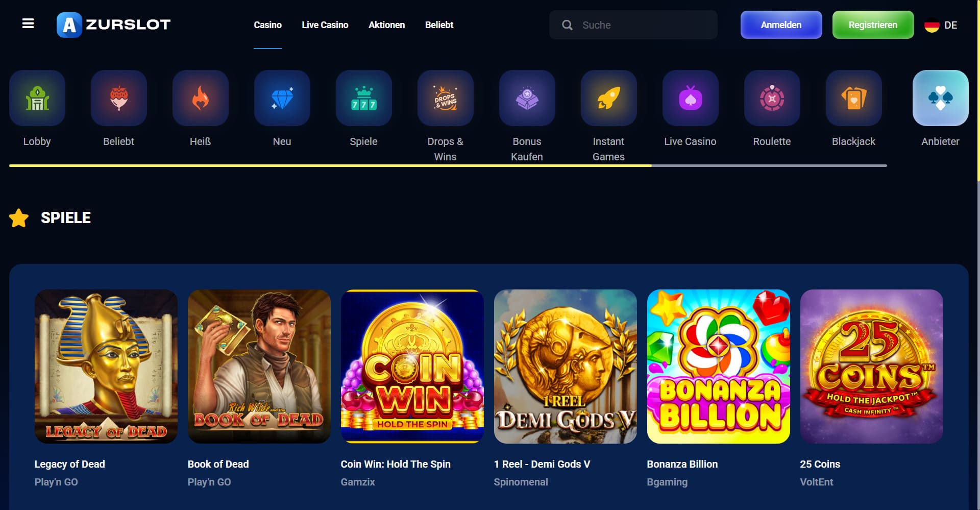Click the Zurslot logo

pyautogui.click(x=113, y=25)
